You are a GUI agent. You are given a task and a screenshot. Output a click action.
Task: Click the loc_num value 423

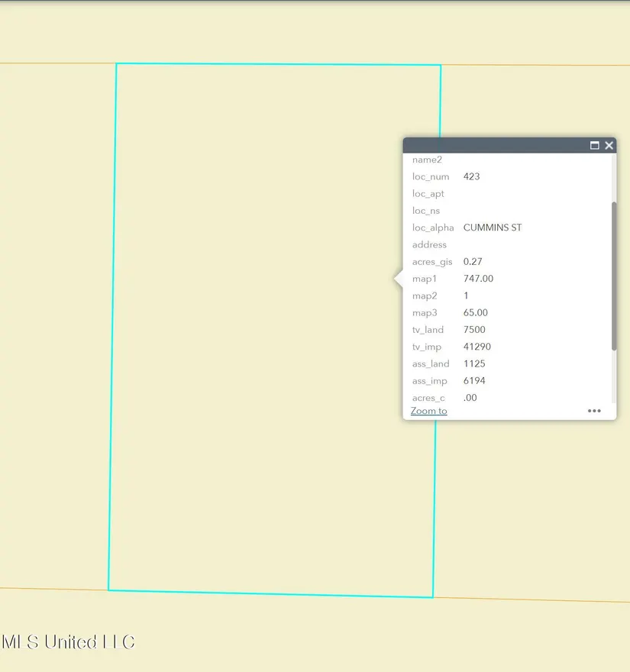pos(471,176)
